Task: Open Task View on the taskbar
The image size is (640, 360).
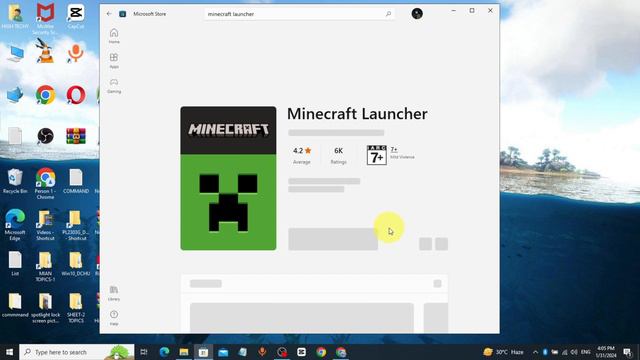Action: 144,352
